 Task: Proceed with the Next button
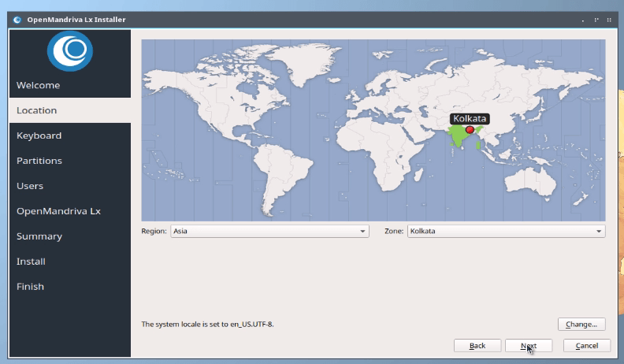point(529,346)
